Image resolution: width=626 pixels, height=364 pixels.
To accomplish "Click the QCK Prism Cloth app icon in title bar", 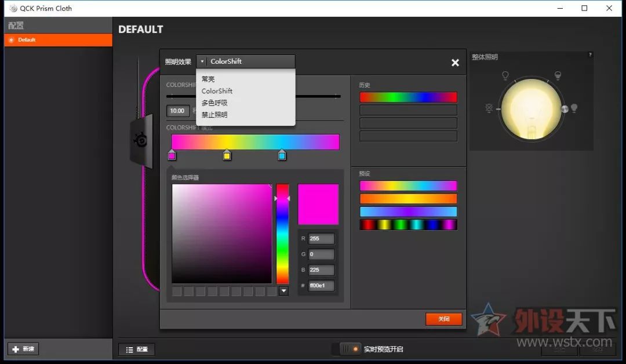I will pos(13,8).
